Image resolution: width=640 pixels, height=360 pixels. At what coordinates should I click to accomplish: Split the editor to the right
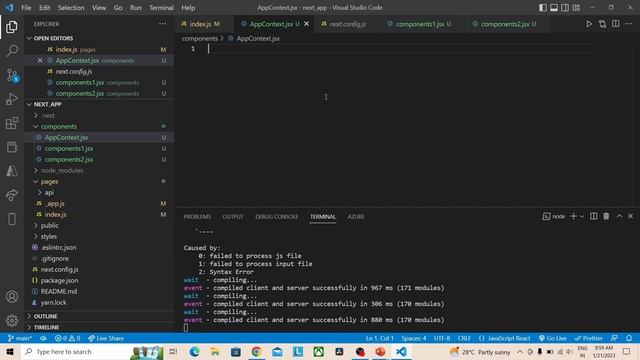(616, 24)
